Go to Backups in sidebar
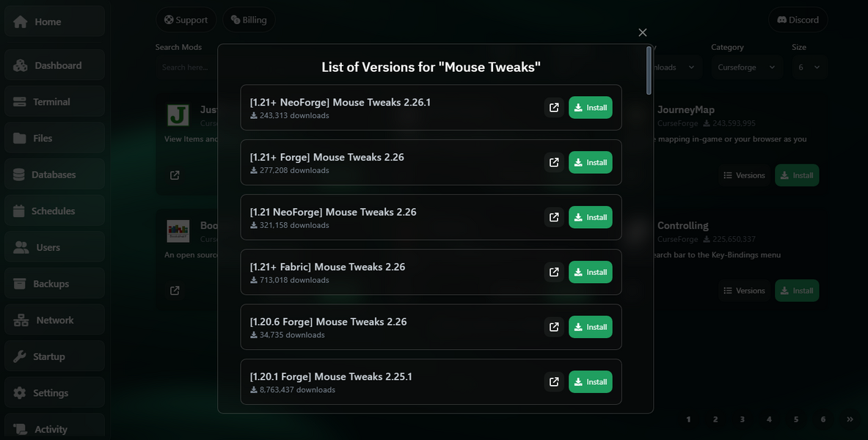Viewport: 868px width, 440px height. pos(54,284)
